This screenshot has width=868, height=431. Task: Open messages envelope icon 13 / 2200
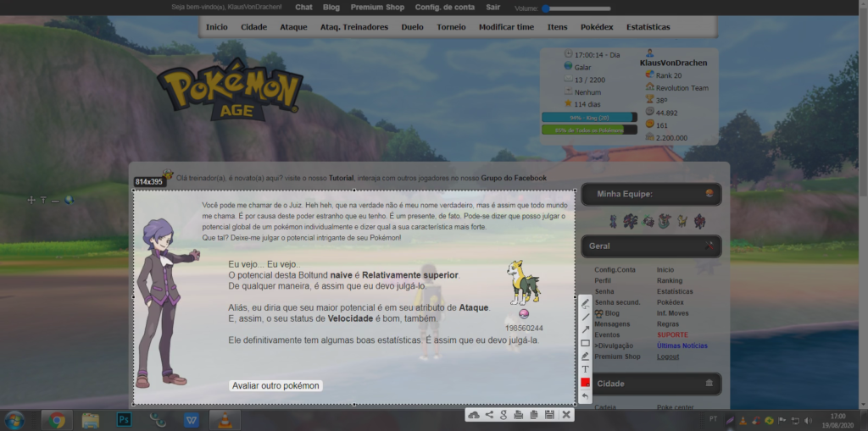tap(568, 79)
